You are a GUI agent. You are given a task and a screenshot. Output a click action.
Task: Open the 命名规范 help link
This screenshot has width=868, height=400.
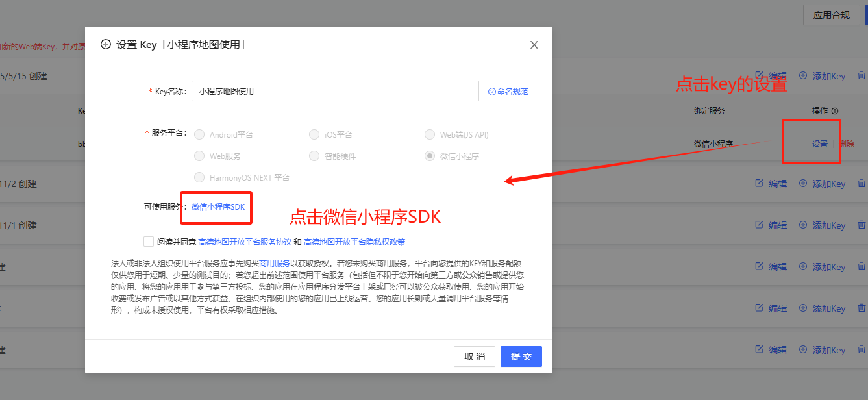(x=508, y=92)
